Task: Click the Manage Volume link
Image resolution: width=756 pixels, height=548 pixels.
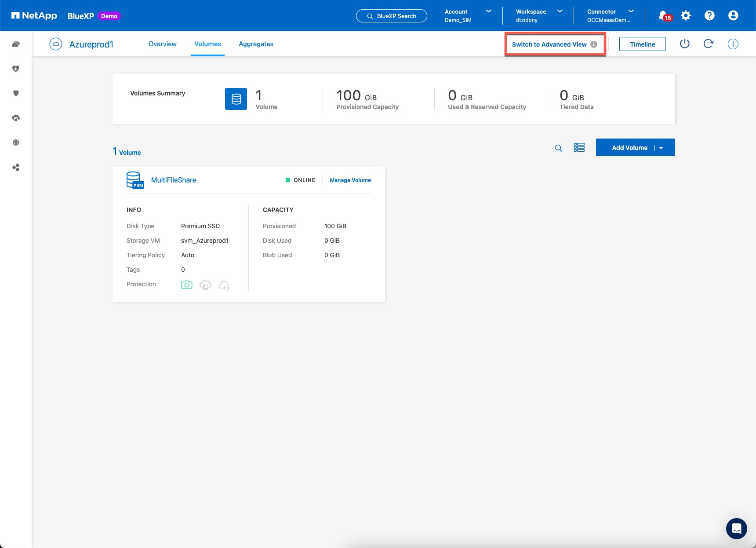Action: [x=350, y=180]
